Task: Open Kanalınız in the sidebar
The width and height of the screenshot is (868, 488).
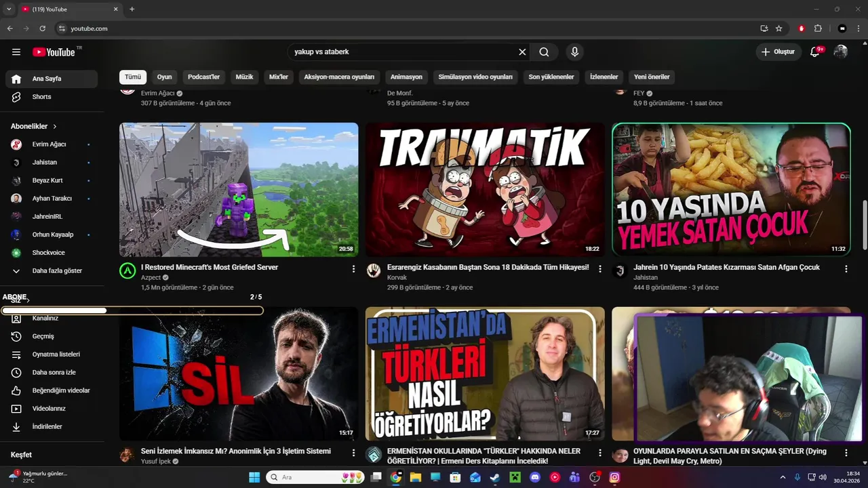Action: pyautogui.click(x=52, y=319)
